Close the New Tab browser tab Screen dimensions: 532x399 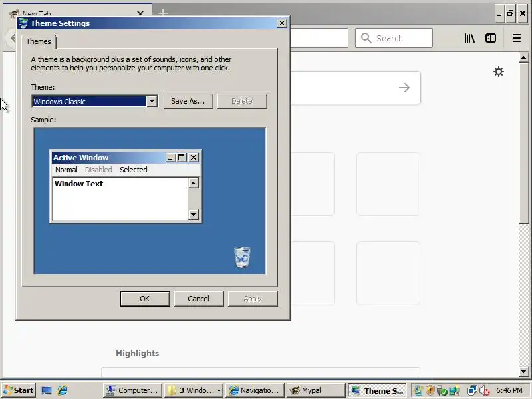140,13
